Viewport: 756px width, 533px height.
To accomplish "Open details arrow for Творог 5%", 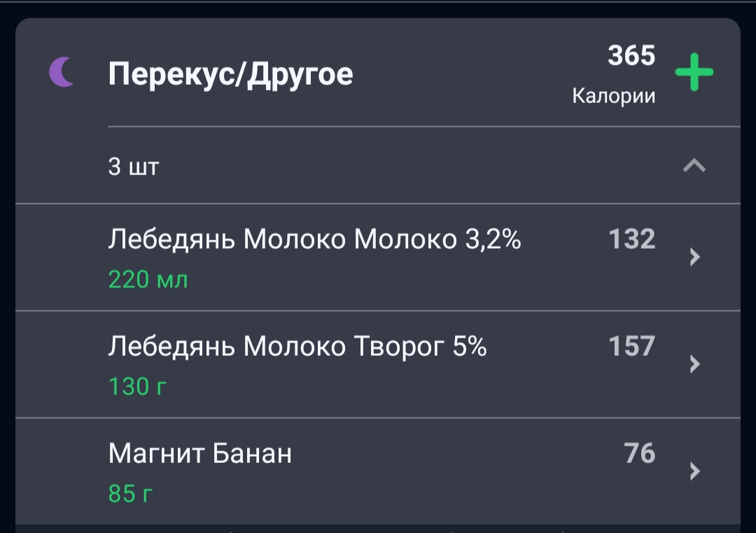I will click(695, 364).
